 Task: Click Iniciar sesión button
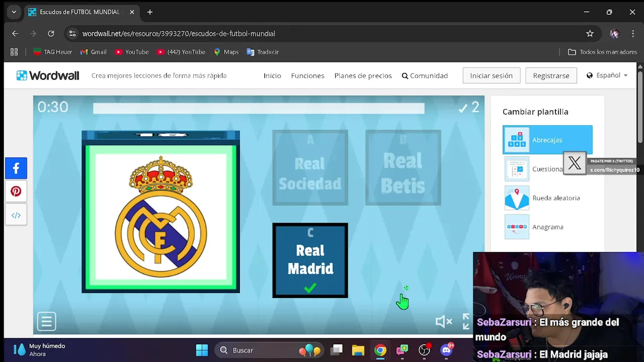click(491, 75)
